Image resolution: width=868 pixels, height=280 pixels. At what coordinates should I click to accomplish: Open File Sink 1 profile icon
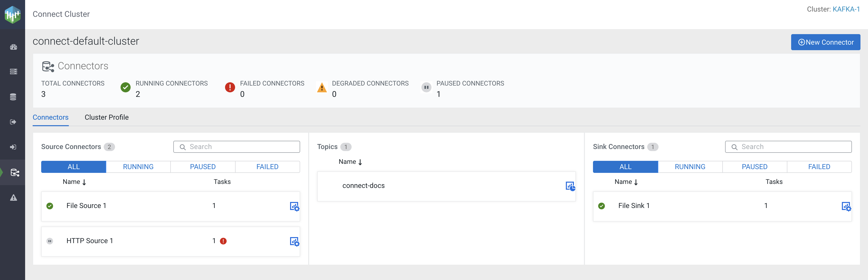pyautogui.click(x=846, y=206)
